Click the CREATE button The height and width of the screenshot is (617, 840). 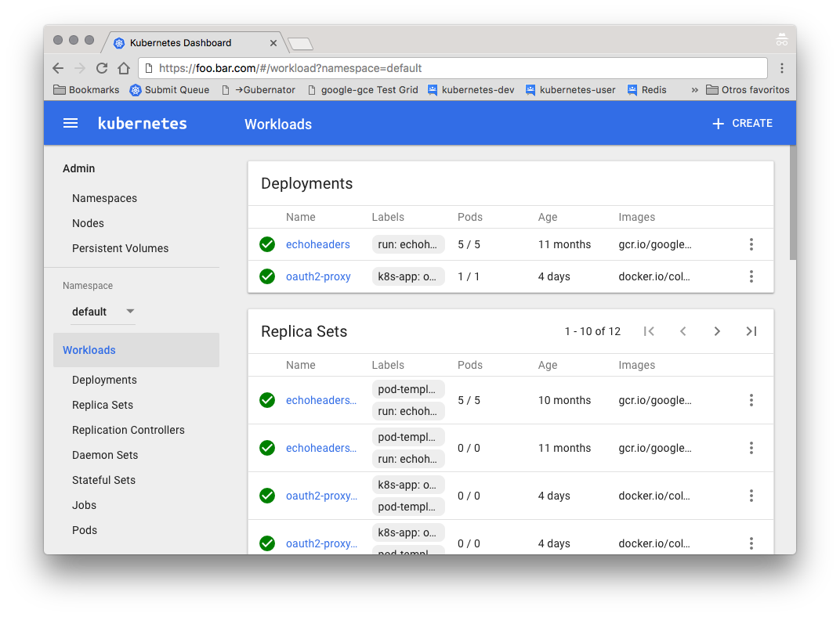pyautogui.click(x=741, y=123)
